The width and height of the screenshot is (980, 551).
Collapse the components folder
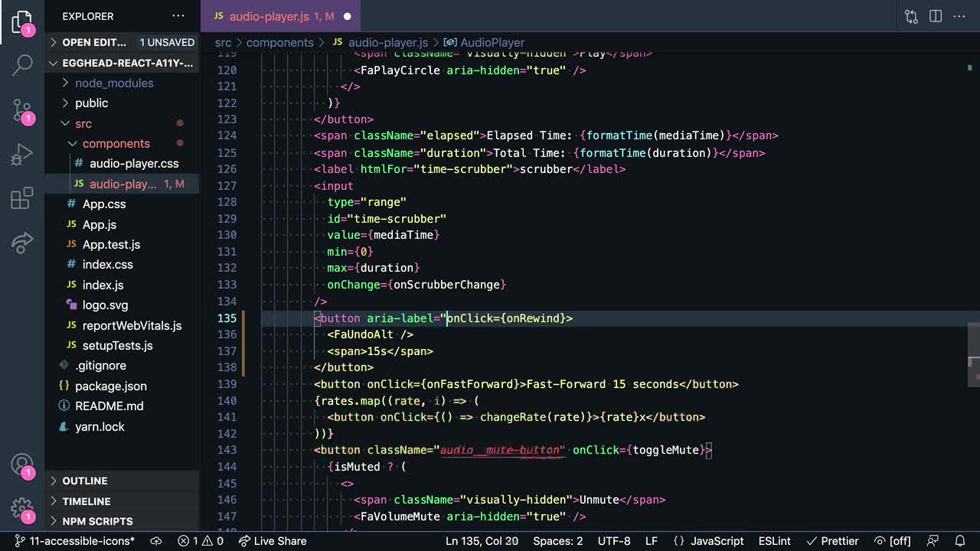point(116,143)
